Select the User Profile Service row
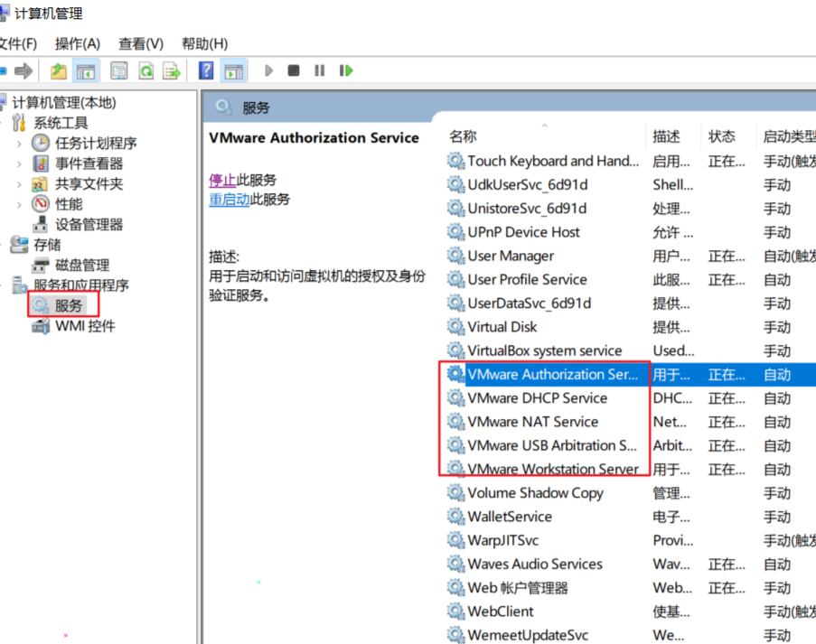This screenshot has height=644, width=816. 631,279
